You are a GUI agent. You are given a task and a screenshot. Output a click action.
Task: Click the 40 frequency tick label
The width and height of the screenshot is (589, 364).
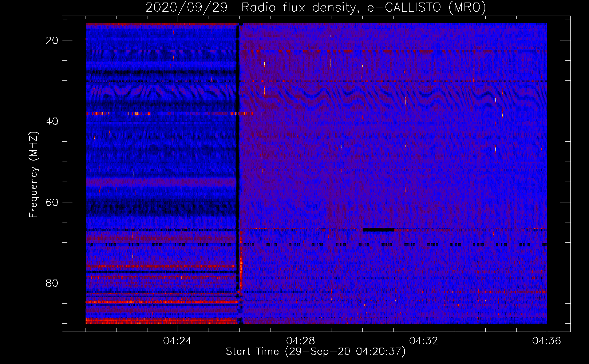[52, 121]
